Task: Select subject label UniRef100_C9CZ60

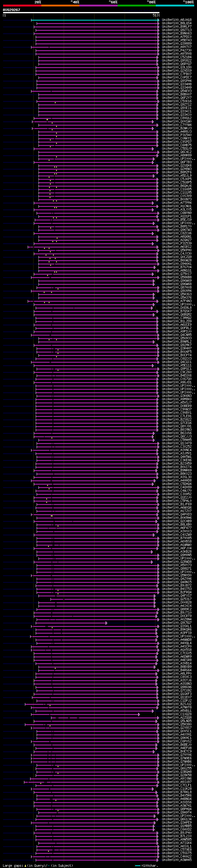Action: (x=177, y=372)
